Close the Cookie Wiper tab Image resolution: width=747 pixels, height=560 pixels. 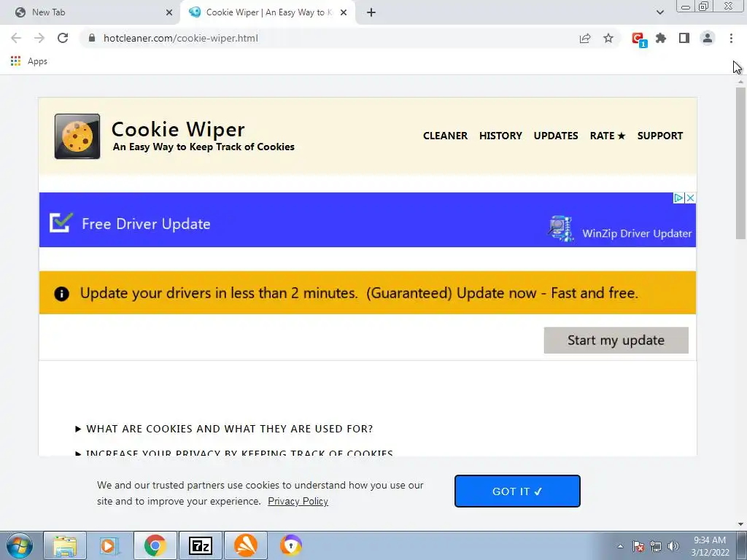point(344,12)
